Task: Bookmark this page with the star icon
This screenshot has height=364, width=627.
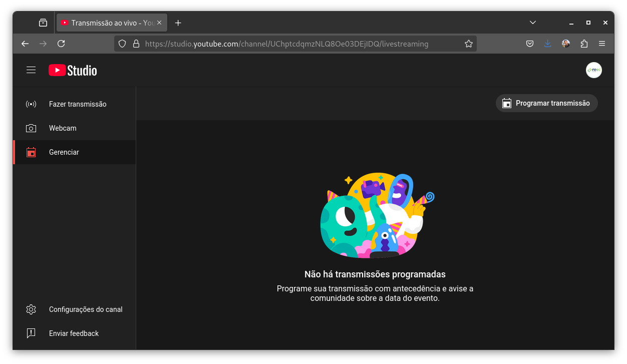Action: click(469, 44)
